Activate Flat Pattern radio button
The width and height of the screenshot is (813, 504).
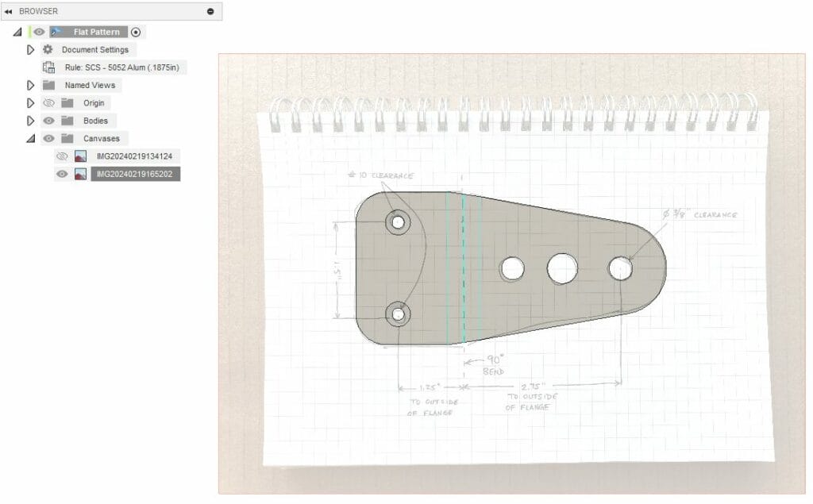pyautogui.click(x=136, y=32)
